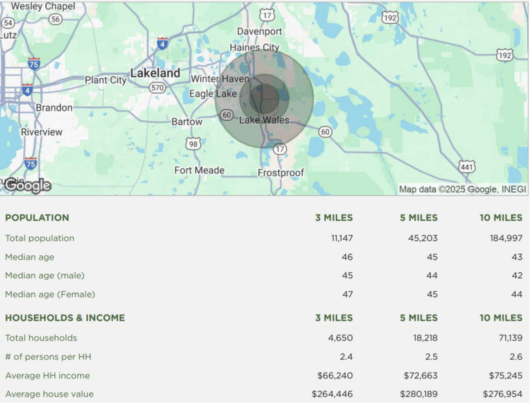Click the Wesley Chapel map label
The height and width of the screenshot is (406, 532).
click(43, 6)
